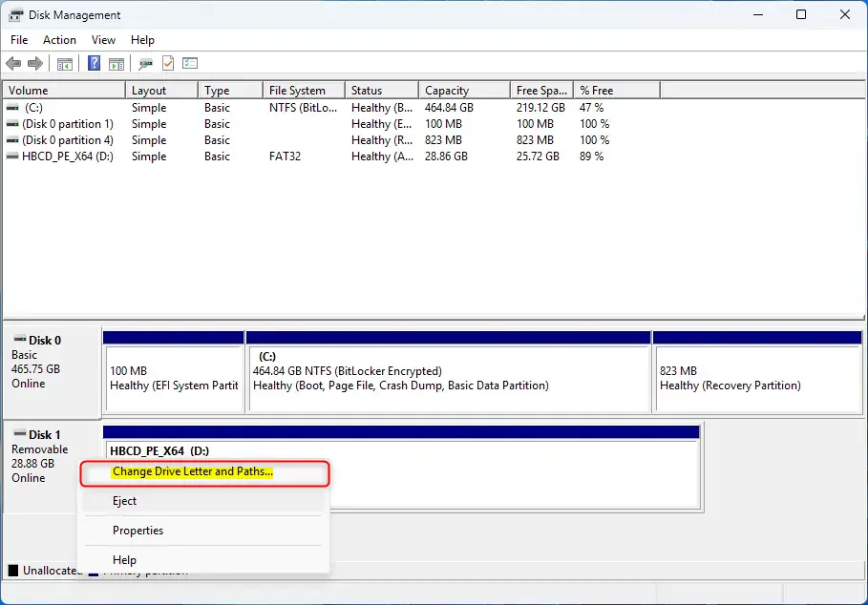Open the Action menu
Image resolution: width=868 pixels, height=605 pixels.
tap(59, 40)
